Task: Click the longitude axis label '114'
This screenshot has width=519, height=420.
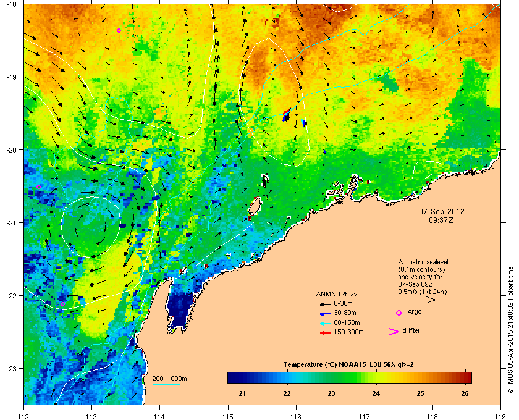Action: [159, 416]
